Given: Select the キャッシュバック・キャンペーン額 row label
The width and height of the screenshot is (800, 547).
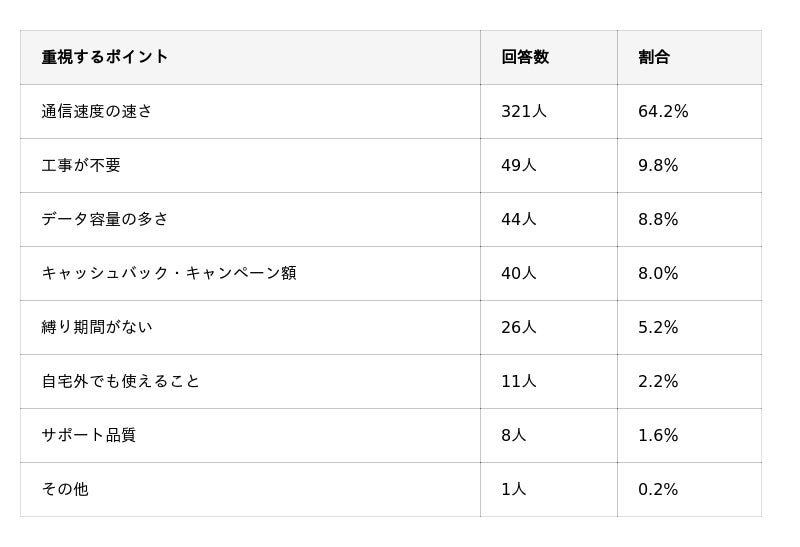Looking at the screenshot, I should [x=169, y=273].
